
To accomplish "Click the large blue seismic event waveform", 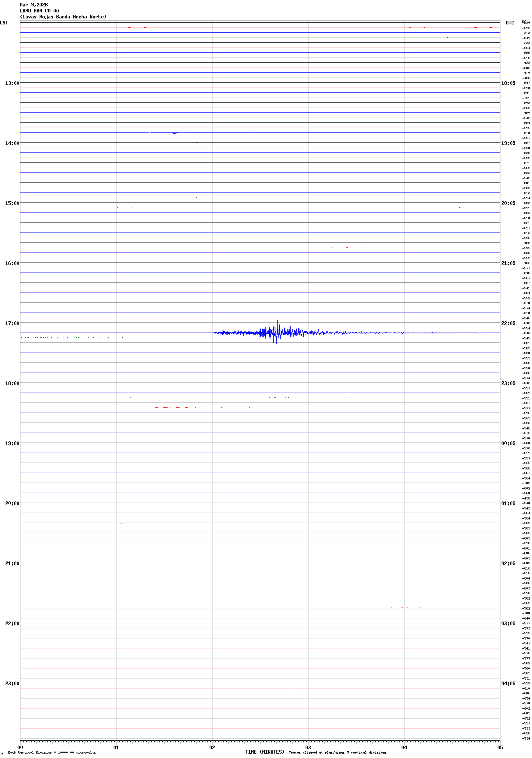I will tap(276, 332).
